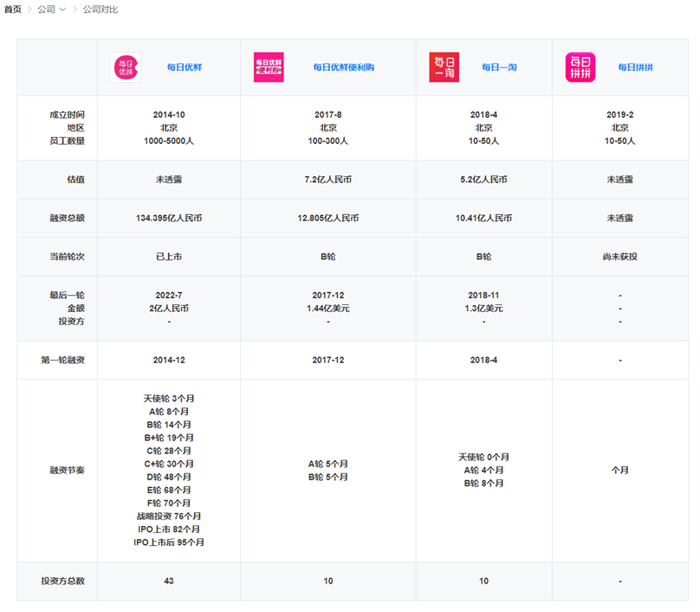The height and width of the screenshot is (612, 700).
Task: Open the 每日优鲜 company link
Action: (185, 68)
